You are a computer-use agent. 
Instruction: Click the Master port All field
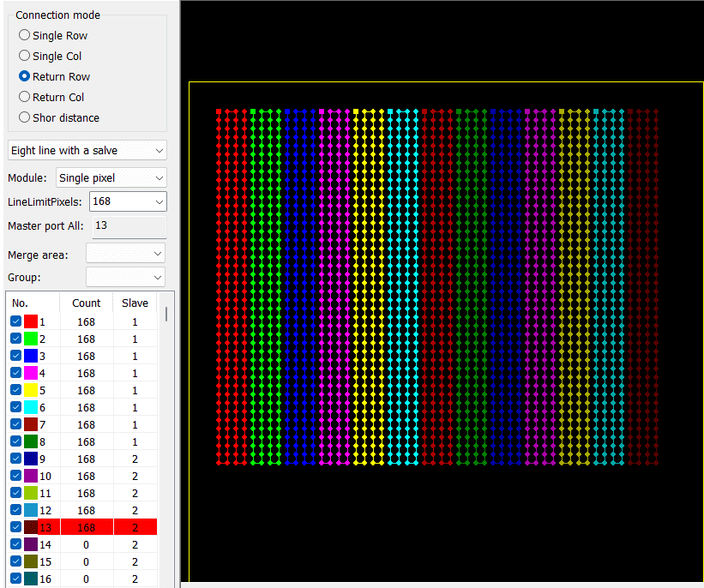(x=129, y=225)
